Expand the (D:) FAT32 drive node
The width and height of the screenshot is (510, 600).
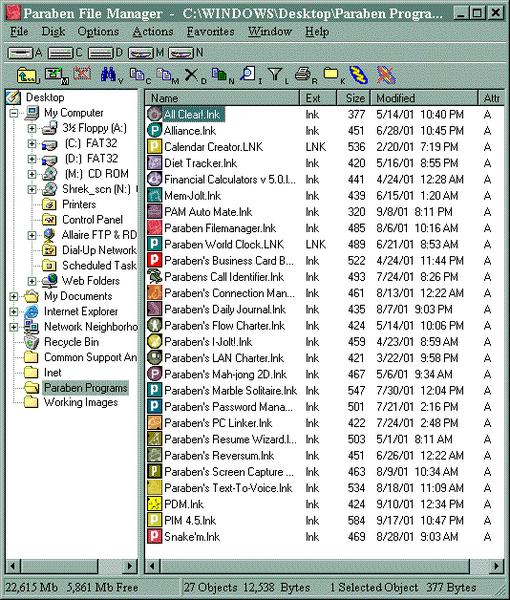[x=32, y=159]
